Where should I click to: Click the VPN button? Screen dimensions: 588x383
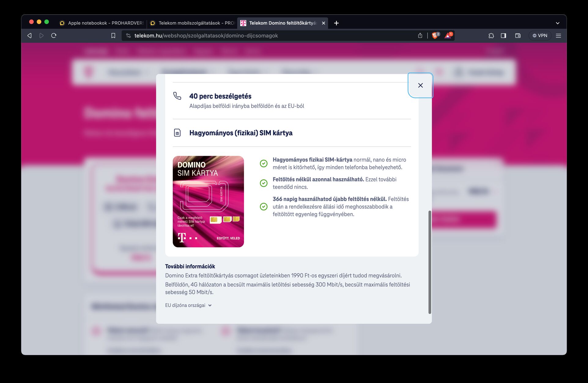(x=540, y=35)
